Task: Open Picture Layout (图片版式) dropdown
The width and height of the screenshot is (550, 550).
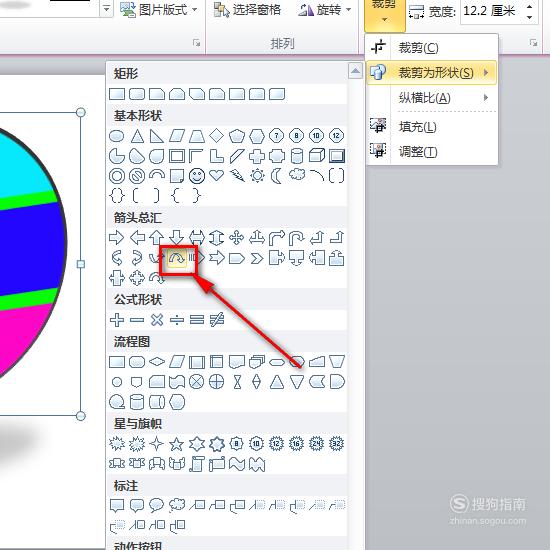Action: 158,10
